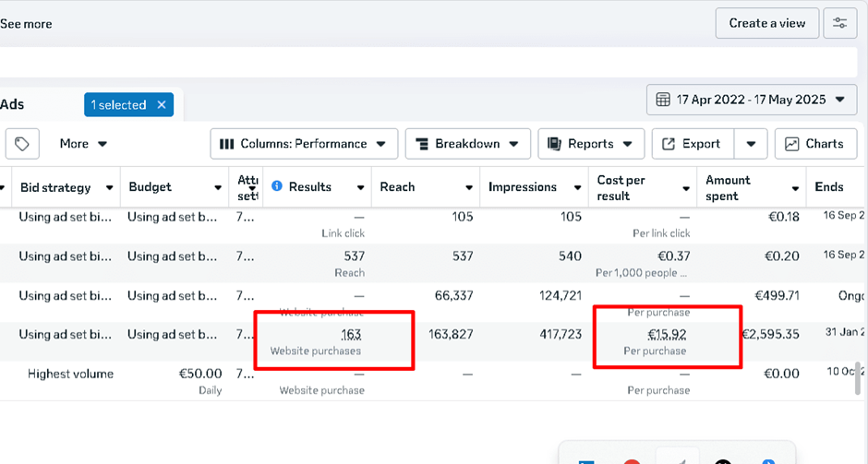The image size is (868, 464).
Task: Click the tag label icon button
Action: point(22,144)
